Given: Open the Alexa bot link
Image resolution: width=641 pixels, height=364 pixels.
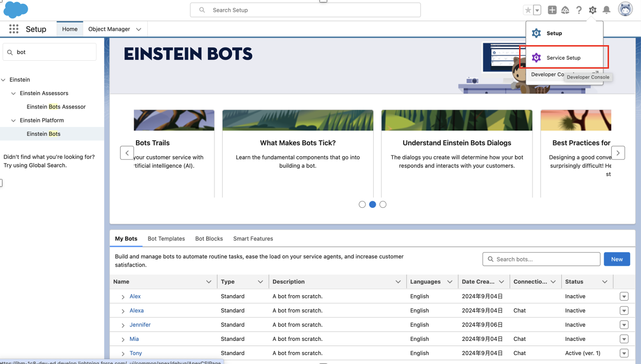Looking at the screenshot, I should [x=136, y=310].
